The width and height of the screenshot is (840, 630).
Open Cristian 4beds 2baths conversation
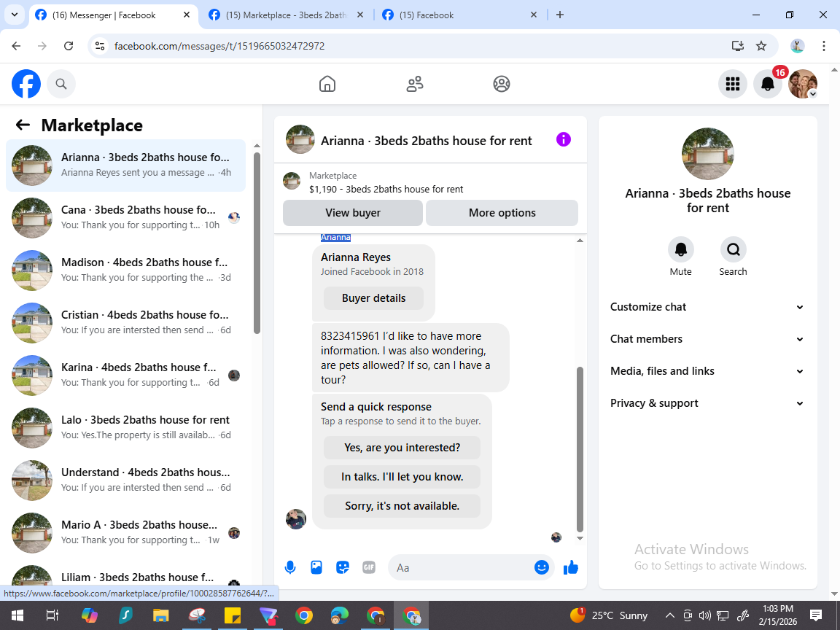coord(126,322)
